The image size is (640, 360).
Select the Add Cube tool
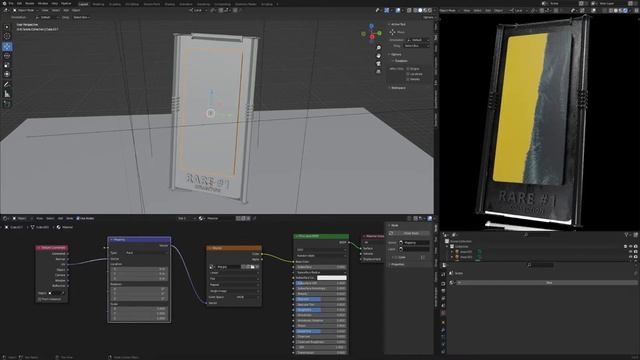pos(7,104)
